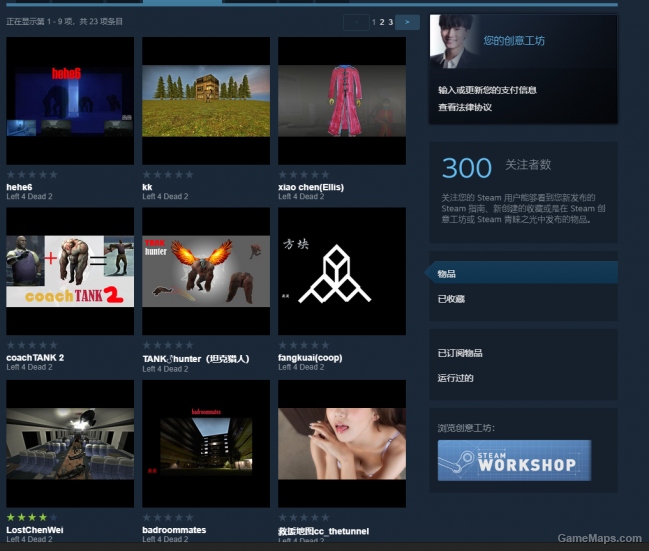This screenshot has width=649, height=551.
Task: Click the coachTANK 2 title link
Action: (35, 358)
